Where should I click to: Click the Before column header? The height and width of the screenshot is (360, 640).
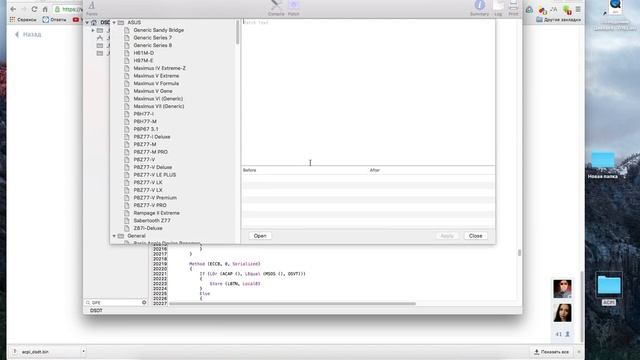305,170
